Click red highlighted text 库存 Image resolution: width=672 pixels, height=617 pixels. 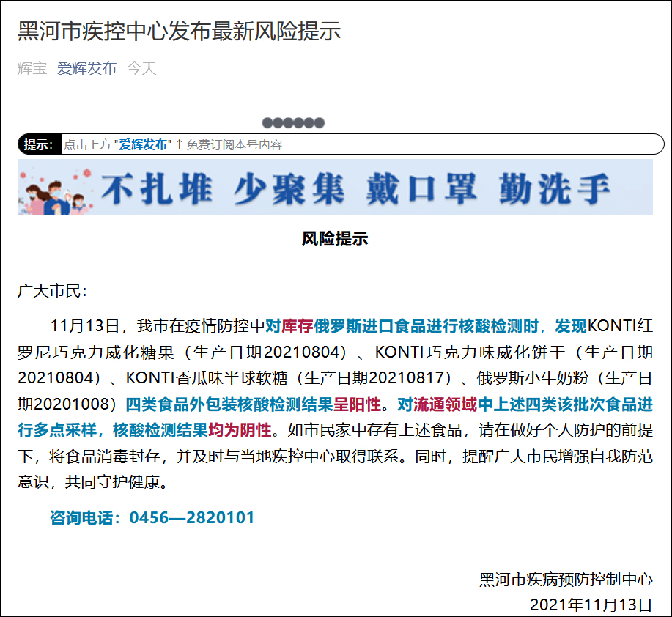[x=298, y=326]
